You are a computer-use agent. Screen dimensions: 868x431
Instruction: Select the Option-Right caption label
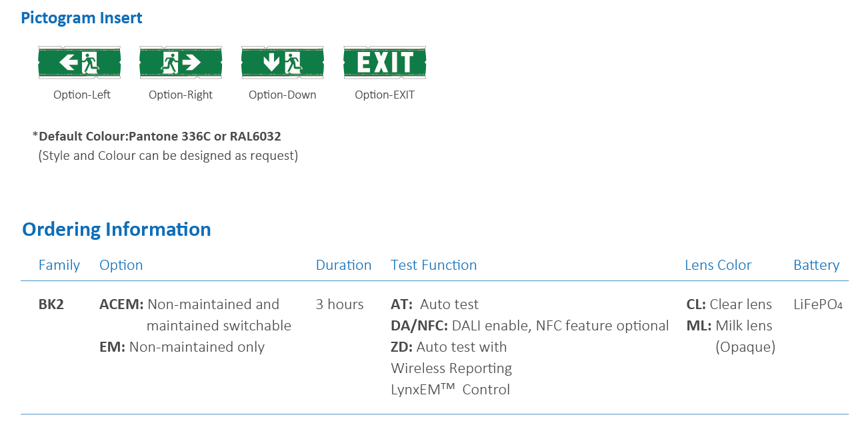pyautogui.click(x=181, y=95)
